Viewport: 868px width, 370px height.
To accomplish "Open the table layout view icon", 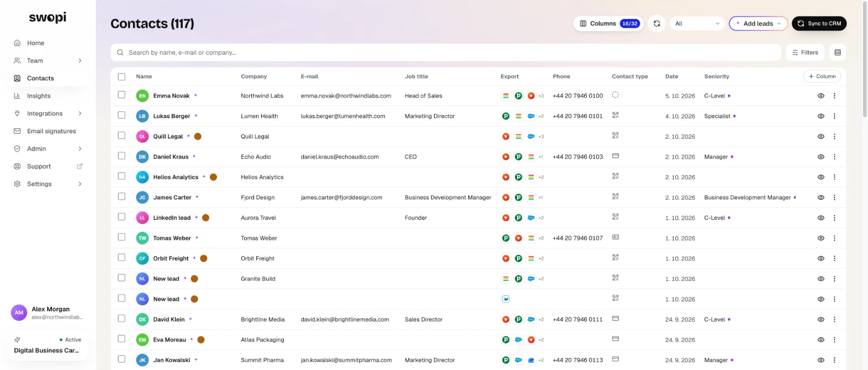I will [x=838, y=53].
